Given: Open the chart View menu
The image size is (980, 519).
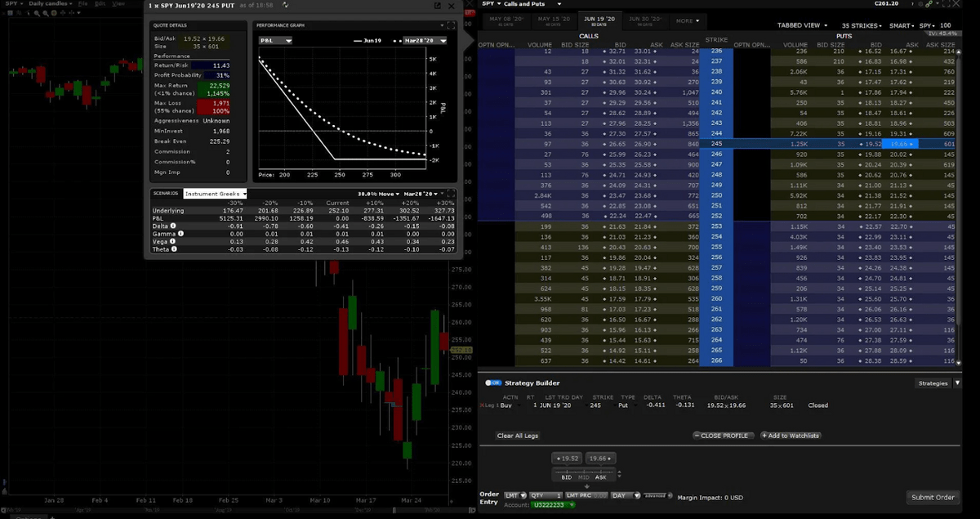Looking at the screenshot, I should pos(118,4).
